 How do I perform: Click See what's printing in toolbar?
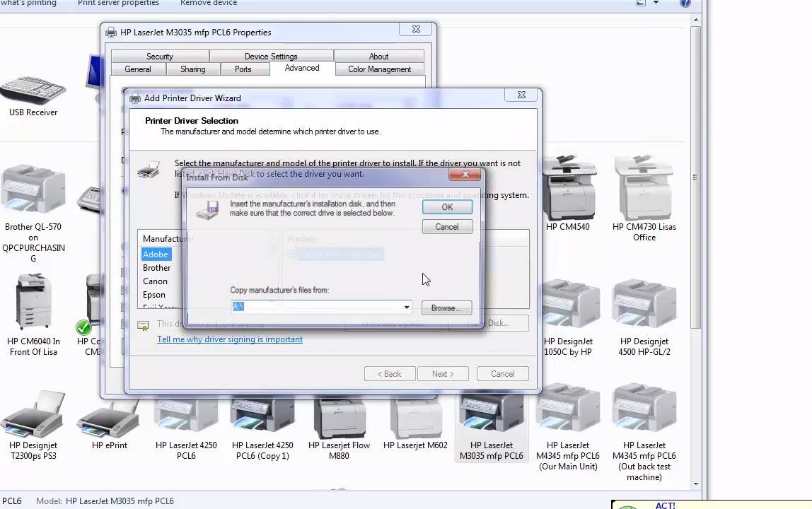28,3
